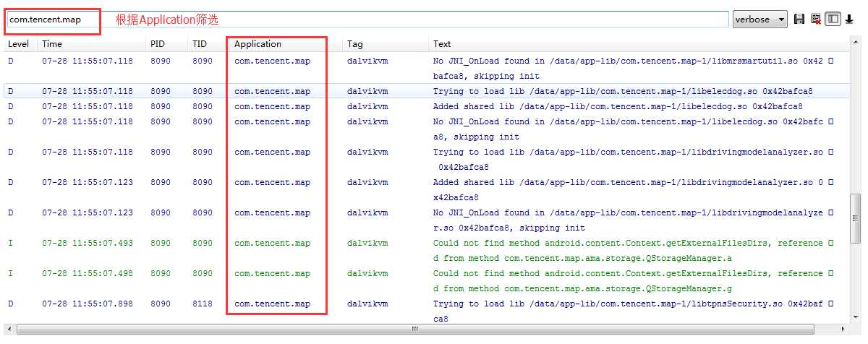Click the horizontal scrollbar thumb at the bottom

click(x=414, y=330)
